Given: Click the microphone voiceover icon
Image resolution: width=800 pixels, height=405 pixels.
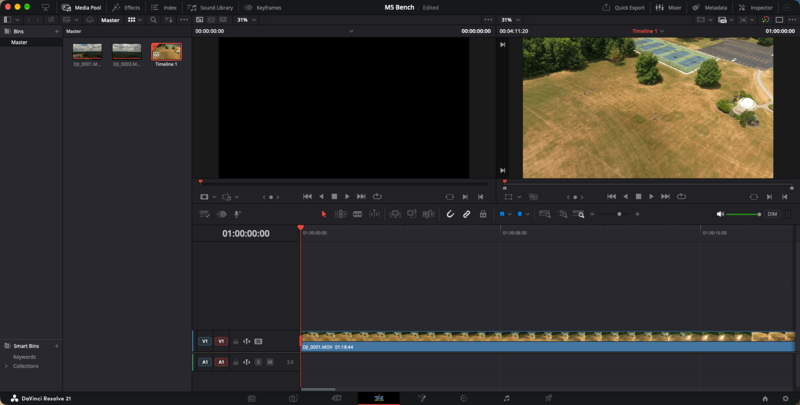Looking at the screenshot, I should (x=237, y=214).
